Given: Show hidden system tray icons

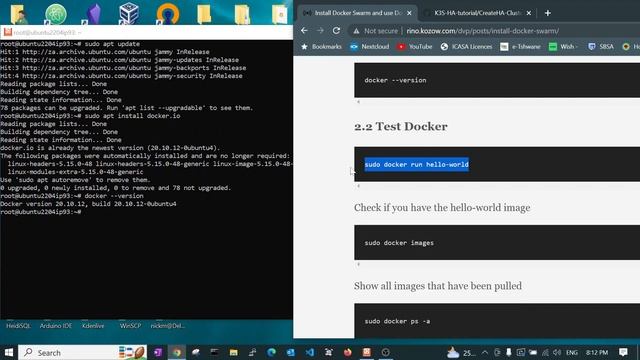Looking at the screenshot, I should click(484, 352).
